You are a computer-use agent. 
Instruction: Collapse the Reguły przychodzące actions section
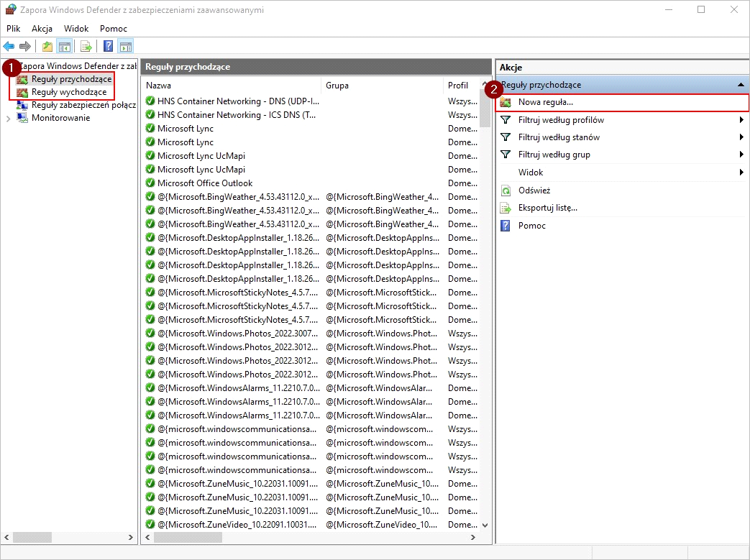741,85
